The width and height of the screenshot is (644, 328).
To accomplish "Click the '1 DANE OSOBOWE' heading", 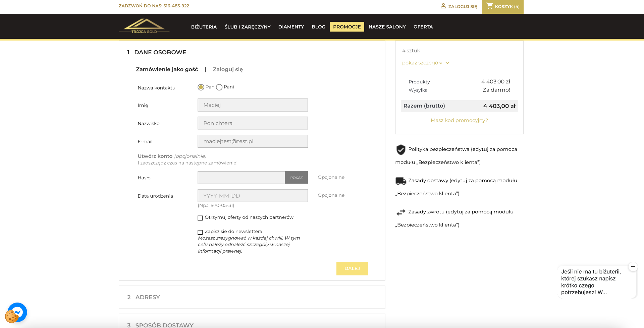I will (156, 52).
